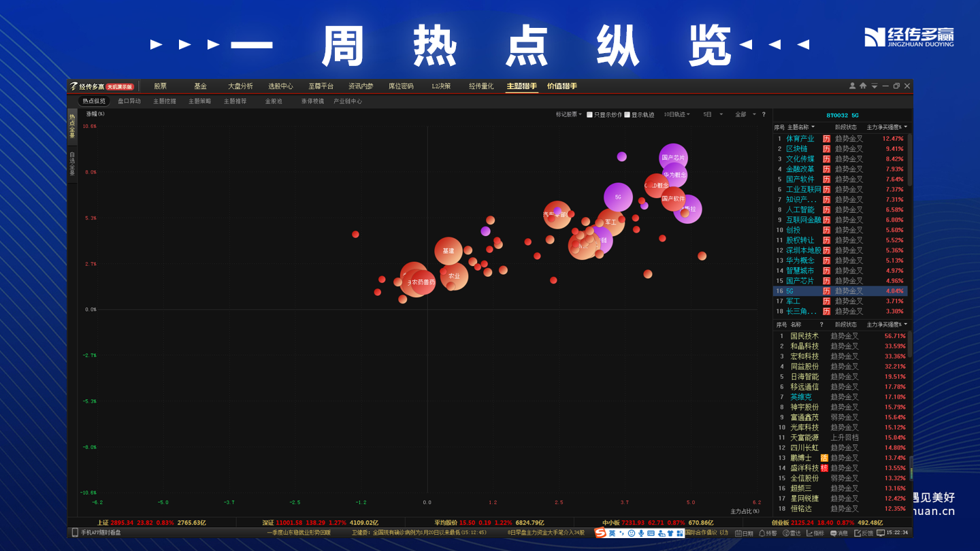Open the 金股池 sub-tab

click(x=274, y=101)
